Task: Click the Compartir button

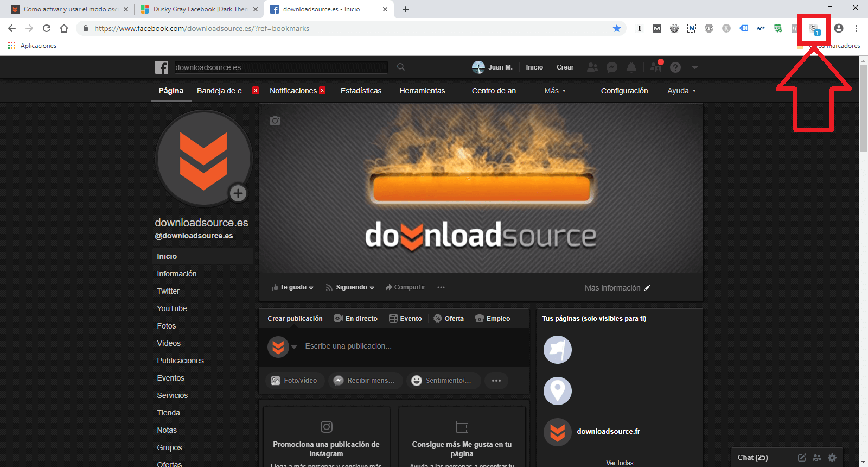Action: pyautogui.click(x=405, y=287)
